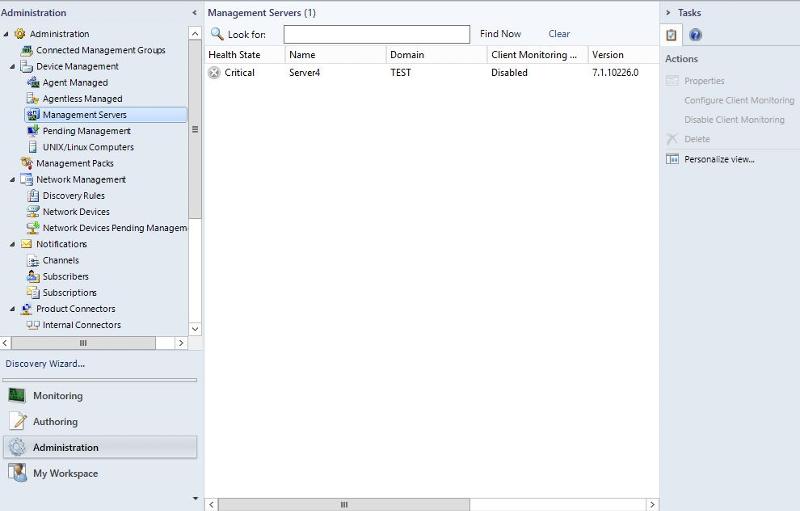
Task: Click the Network Management icon
Action: coord(26,180)
